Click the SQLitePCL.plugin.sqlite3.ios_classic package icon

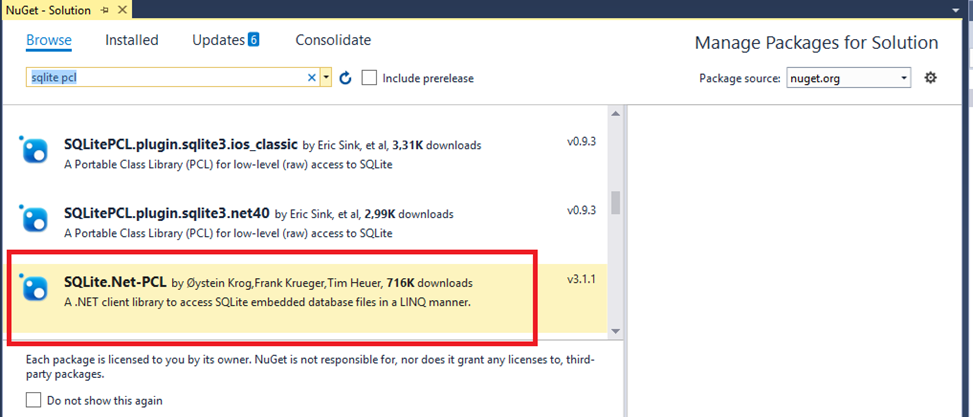point(34,150)
